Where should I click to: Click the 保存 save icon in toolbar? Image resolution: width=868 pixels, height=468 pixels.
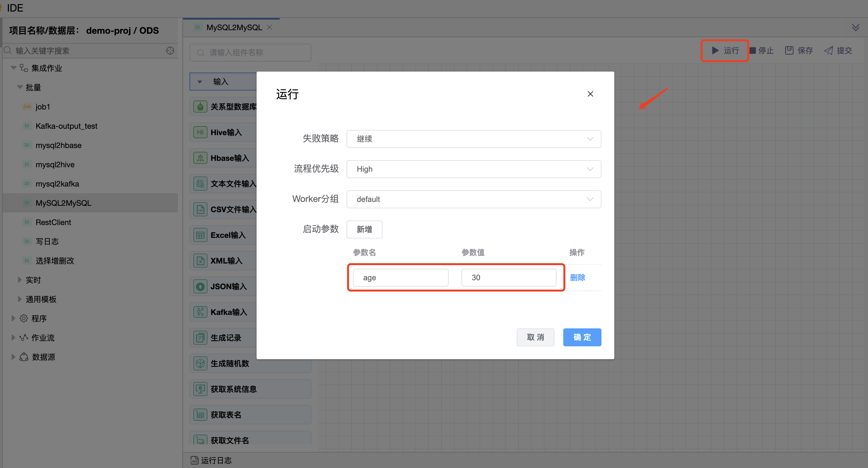[789, 50]
